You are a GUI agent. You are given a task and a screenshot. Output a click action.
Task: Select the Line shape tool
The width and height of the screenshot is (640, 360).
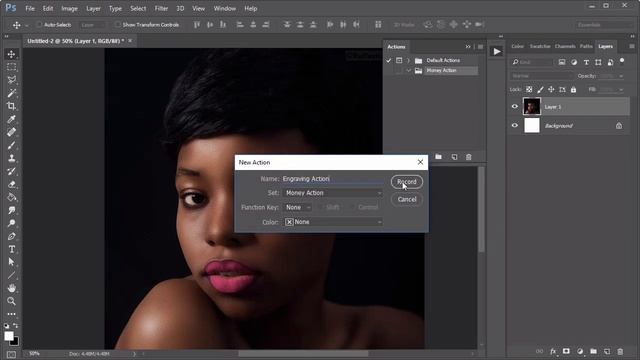coord(11,276)
